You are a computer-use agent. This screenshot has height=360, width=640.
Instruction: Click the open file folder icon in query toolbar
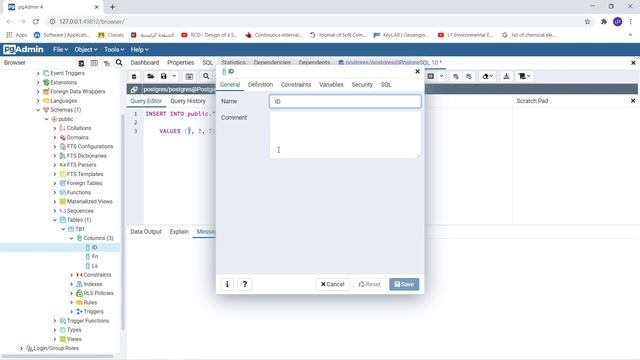coord(151,76)
